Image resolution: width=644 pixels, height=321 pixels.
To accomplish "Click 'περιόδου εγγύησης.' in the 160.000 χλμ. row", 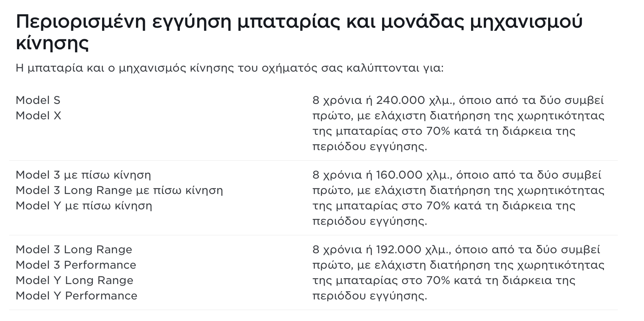I will pyautogui.click(x=370, y=221).
